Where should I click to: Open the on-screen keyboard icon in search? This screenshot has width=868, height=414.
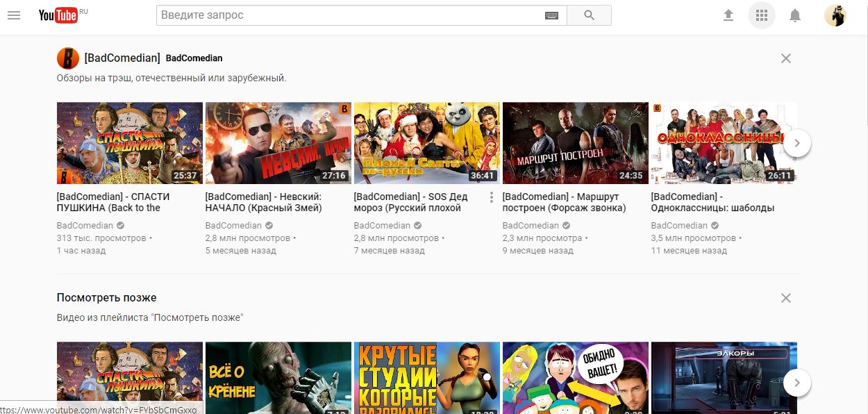tap(552, 15)
